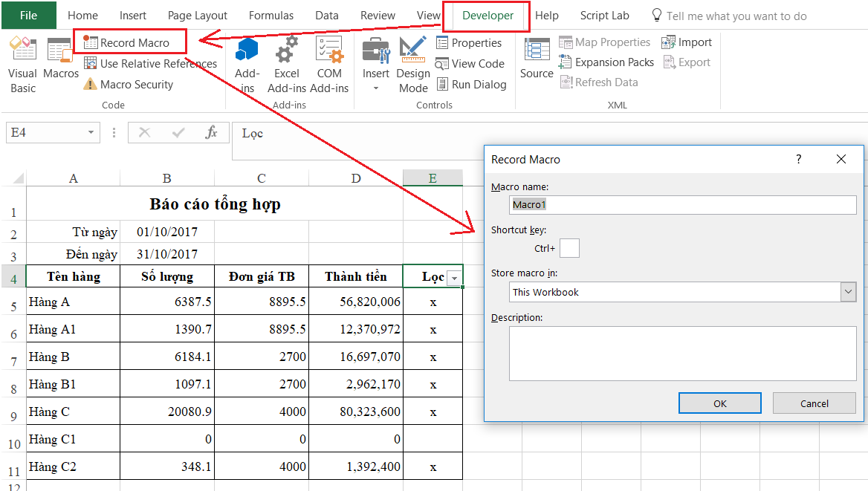Image resolution: width=868 pixels, height=491 pixels.
Task: Switch to the Formulas ribbon tab
Action: [x=271, y=16]
